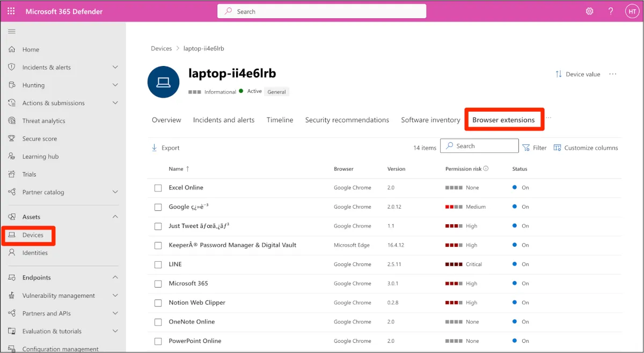Open the settings gear icon
The height and width of the screenshot is (353, 644).
(589, 11)
